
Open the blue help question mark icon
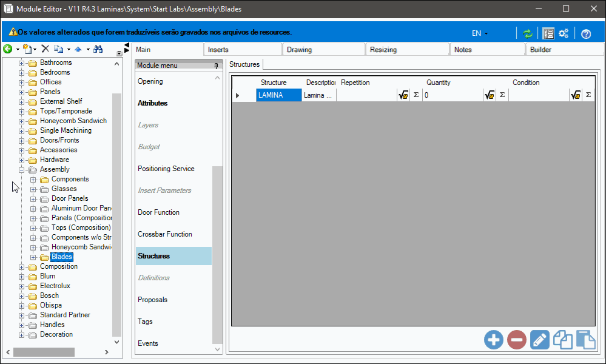pyautogui.click(x=586, y=34)
